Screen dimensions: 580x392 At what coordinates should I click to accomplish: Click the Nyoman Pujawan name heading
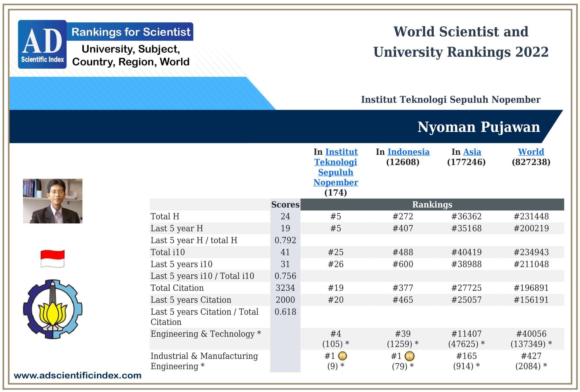point(479,127)
